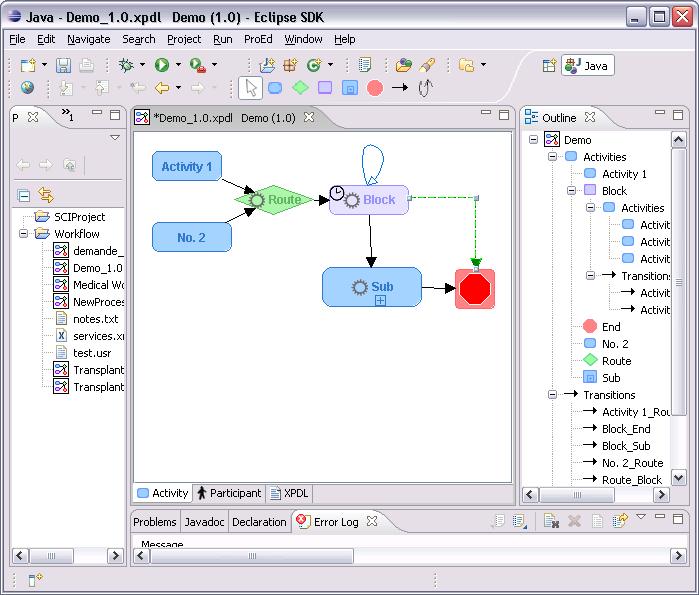The height and width of the screenshot is (595, 699).
Task: Open the Run button dropdown arrow
Action: pyautogui.click(x=177, y=66)
